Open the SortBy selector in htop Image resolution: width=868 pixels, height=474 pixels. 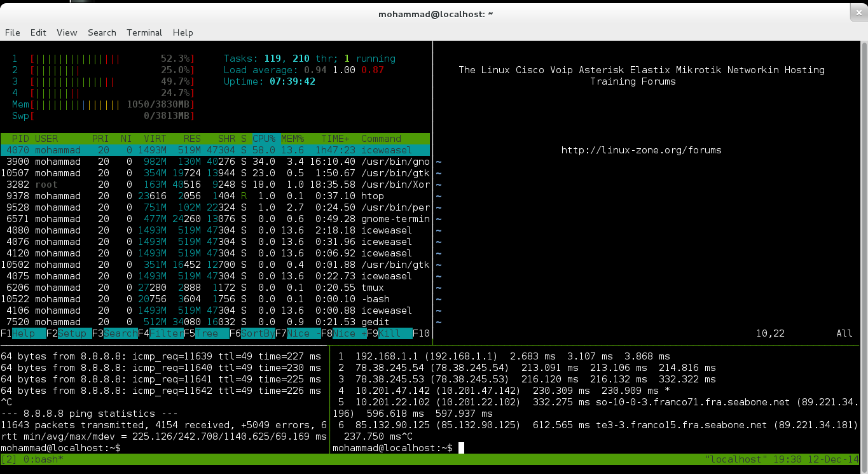pos(258,333)
